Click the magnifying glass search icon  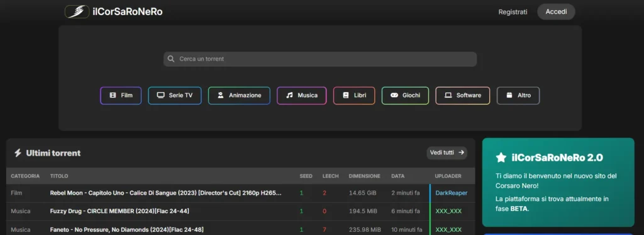click(x=171, y=59)
